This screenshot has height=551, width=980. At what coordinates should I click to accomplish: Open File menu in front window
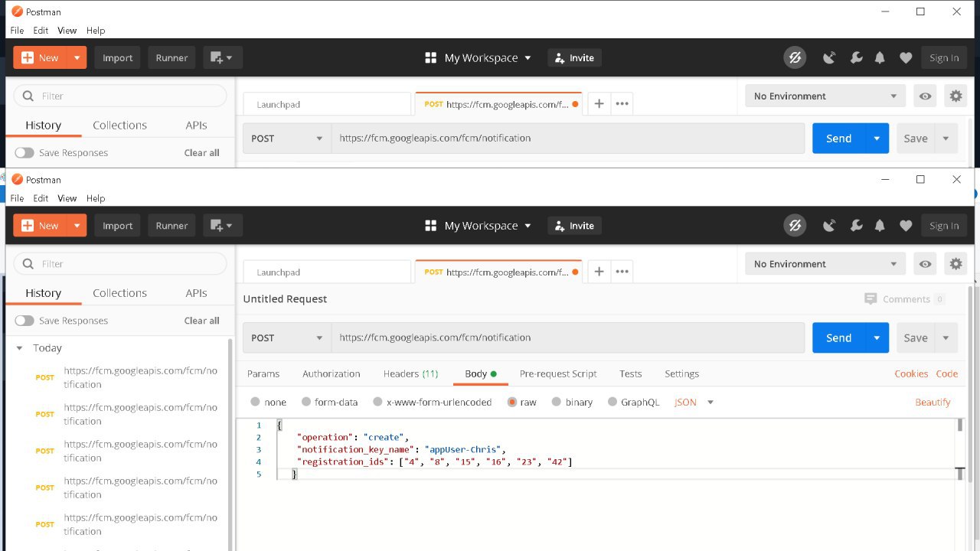[x=17, y=198]
